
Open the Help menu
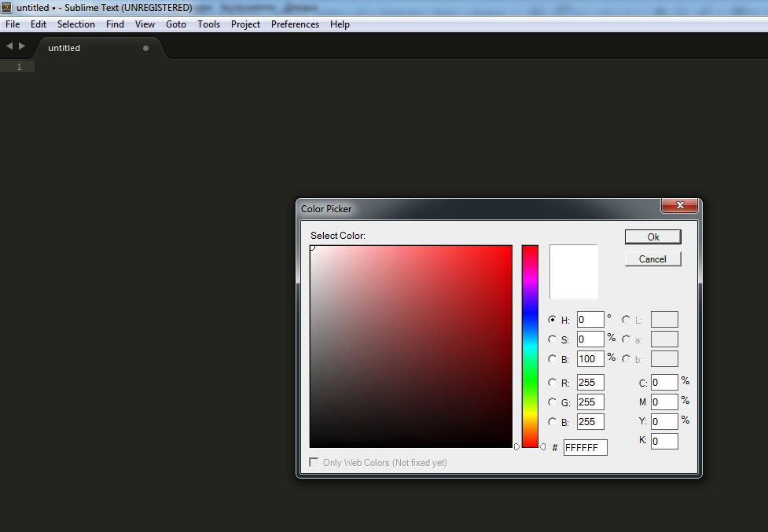[340, 24]
